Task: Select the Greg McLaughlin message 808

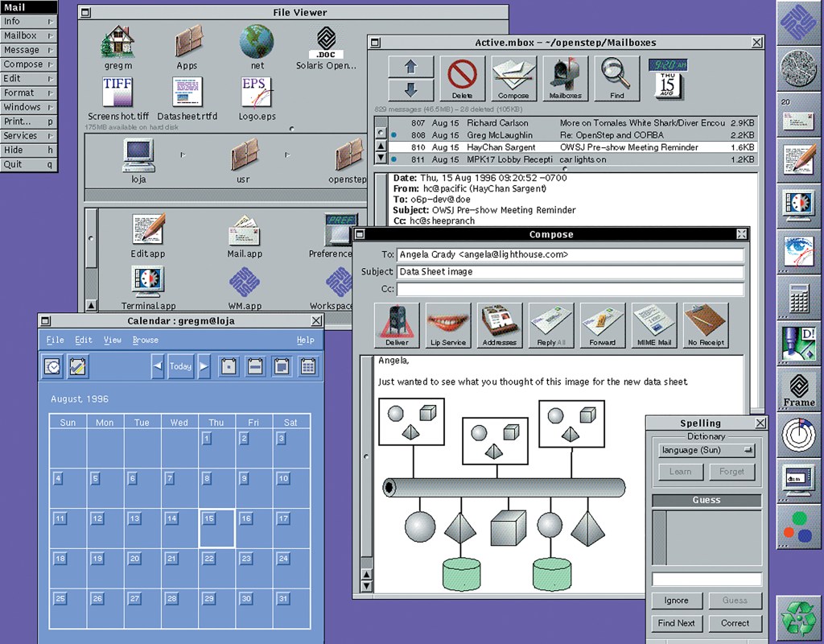Action: click(x=572, y=135)
